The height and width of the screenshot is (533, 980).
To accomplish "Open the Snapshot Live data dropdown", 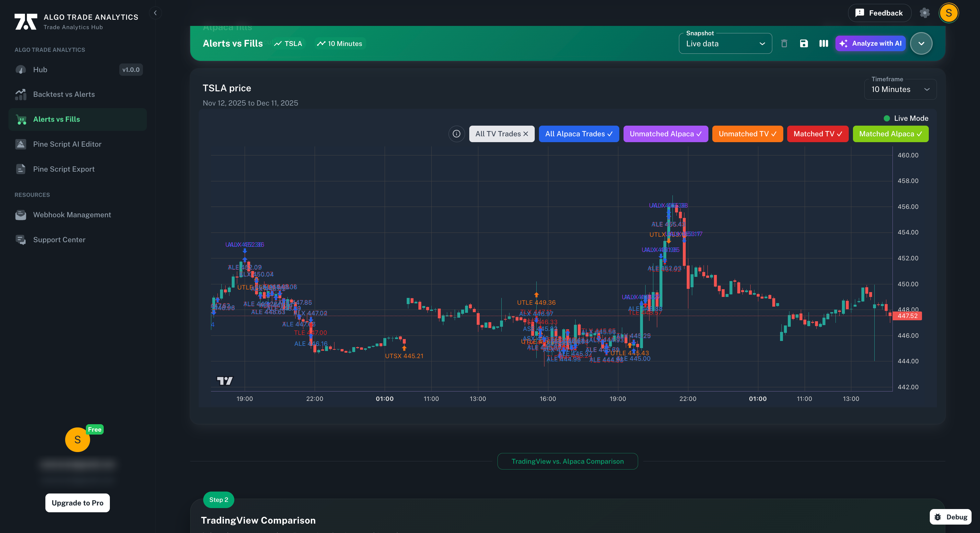I will click(x=725, y=43).
